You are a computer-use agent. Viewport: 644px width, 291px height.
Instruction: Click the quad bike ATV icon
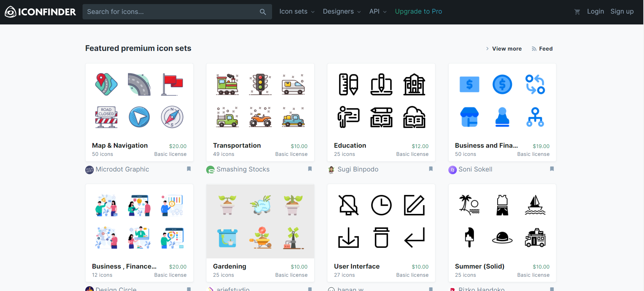[260, 117]
